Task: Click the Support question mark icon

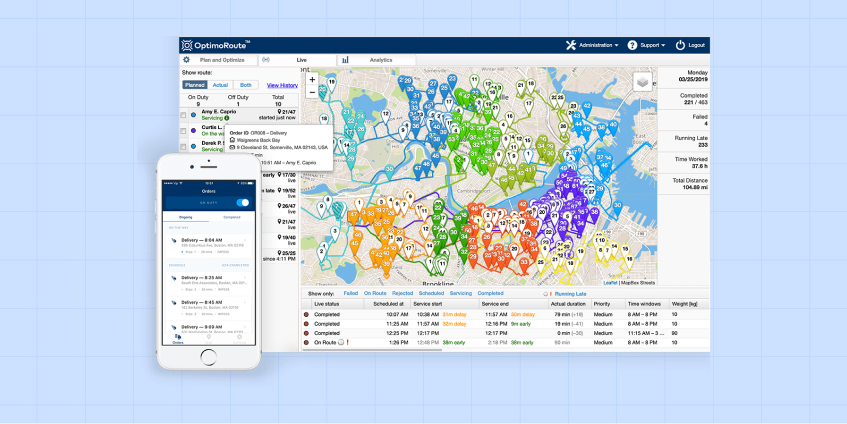Action: tap(632, 45)
